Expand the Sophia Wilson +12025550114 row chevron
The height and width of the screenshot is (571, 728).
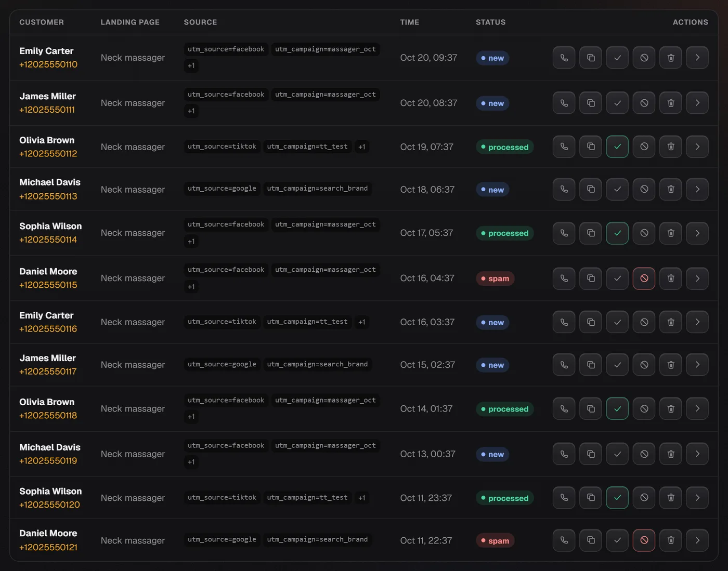pos(697,233)
